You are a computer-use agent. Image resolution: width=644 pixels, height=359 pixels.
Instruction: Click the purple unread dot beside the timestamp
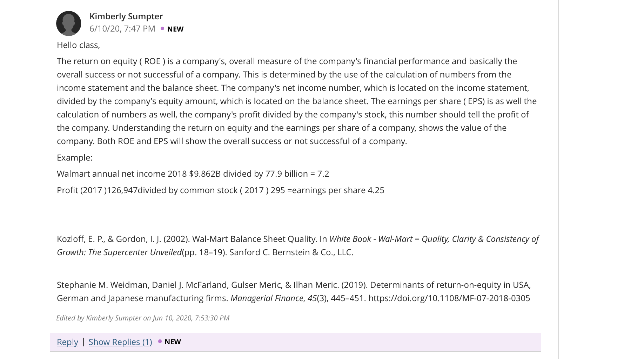(162, 28)
